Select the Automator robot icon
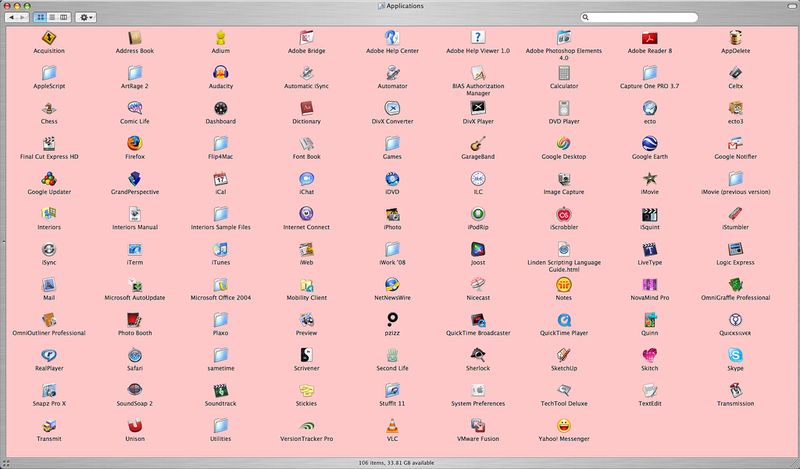The width and height of the screenshot is (800, 469). (392, 73)
